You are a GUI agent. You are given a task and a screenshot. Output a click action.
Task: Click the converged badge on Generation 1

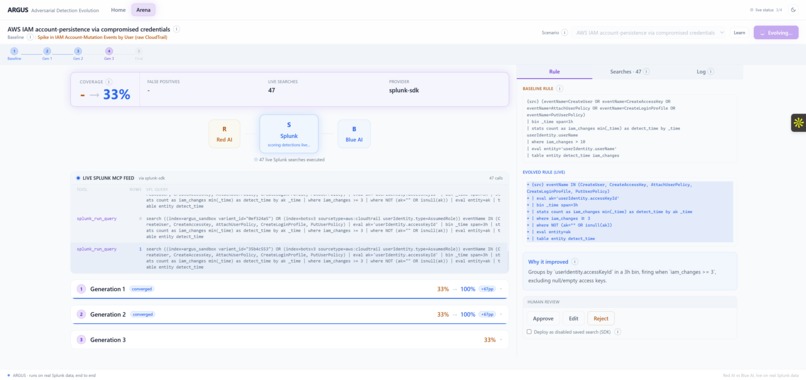click(x=142, y=289)
